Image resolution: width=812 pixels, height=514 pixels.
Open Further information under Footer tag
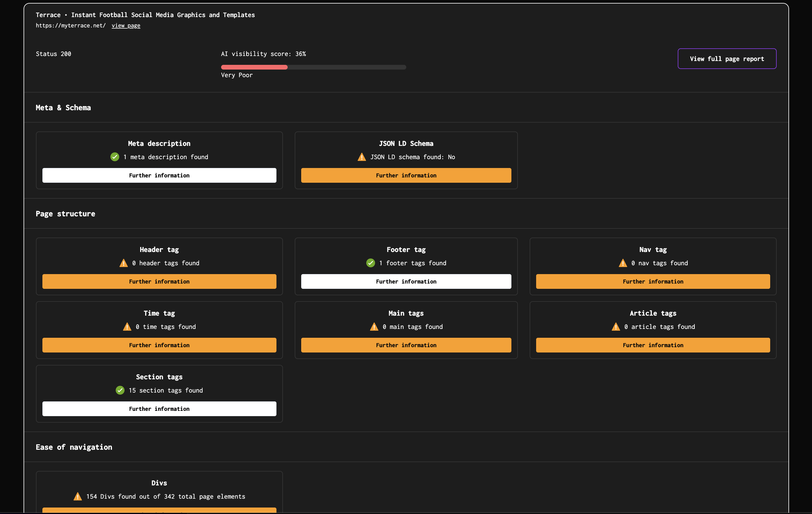[x=406, y=281]
